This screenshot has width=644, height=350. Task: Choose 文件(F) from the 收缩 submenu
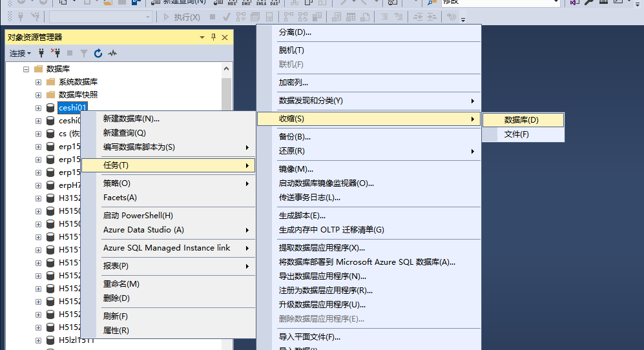pyautogui.click(x=516, y=134)
